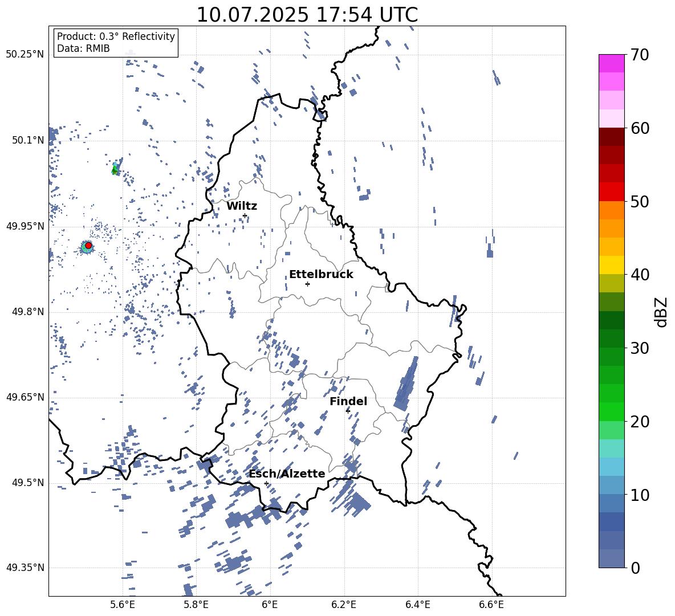
Task: Click the title '10.07.2025 17:54 UTC'
Action: (307, 15)
